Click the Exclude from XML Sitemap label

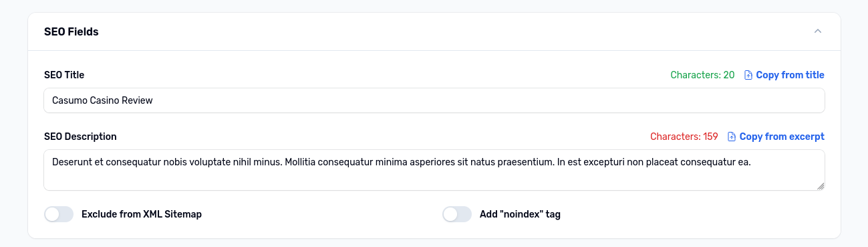click(142, 214)
